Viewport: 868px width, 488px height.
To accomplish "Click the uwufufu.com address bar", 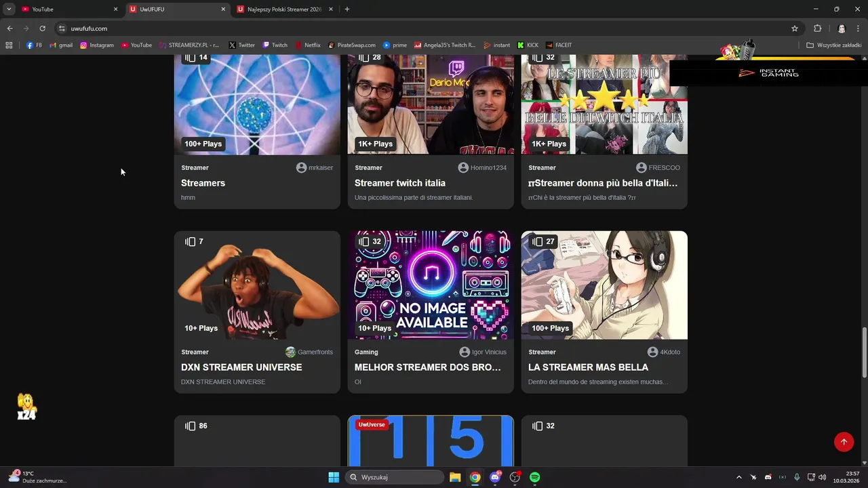I will 427,28.
